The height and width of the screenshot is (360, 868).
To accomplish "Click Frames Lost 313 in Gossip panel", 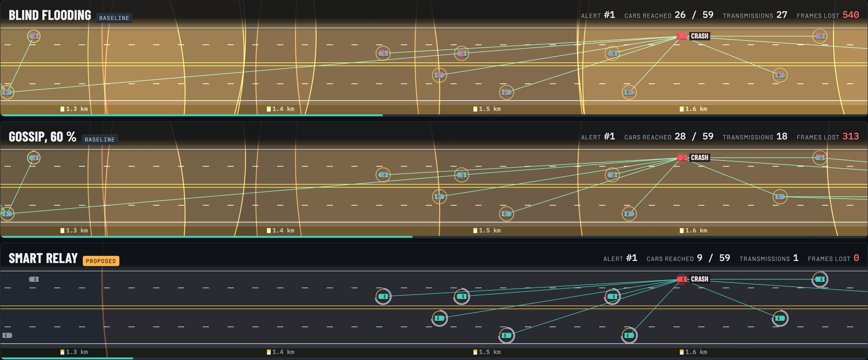I will [828, 136].
